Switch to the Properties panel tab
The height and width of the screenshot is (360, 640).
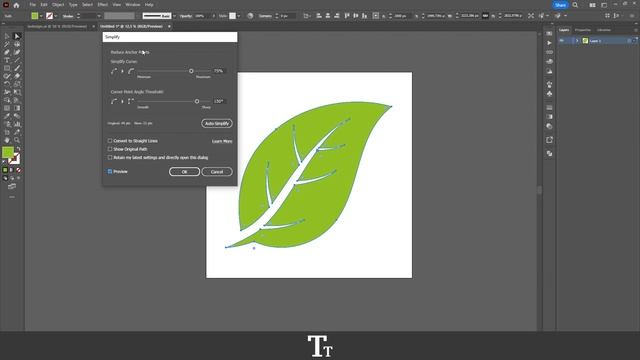[x=582, y=30]
